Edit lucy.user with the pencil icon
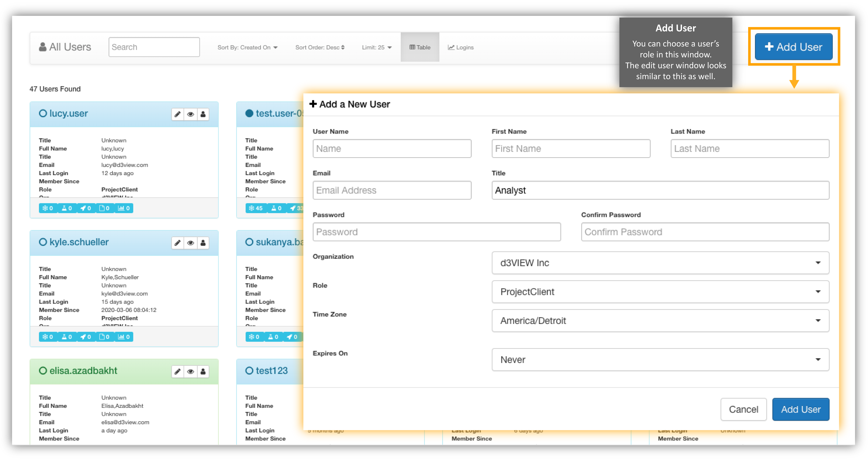 (178, 114)
